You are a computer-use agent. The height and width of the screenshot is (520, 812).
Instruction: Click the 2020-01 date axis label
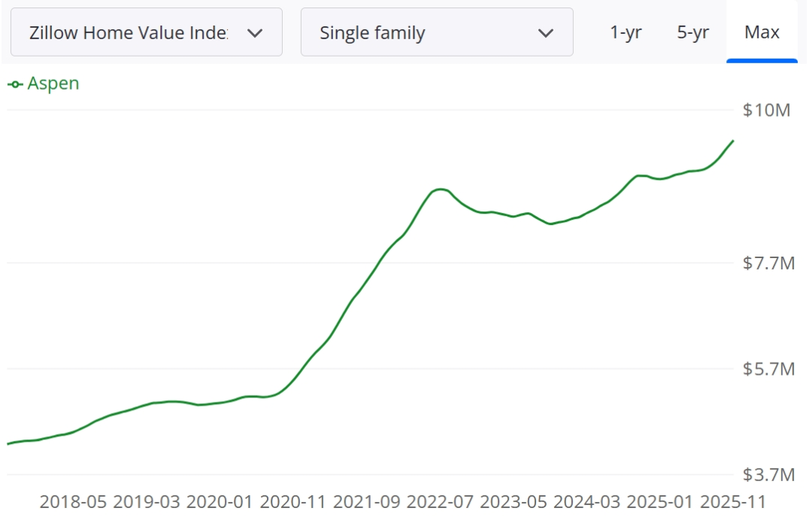tap(220, 502)
